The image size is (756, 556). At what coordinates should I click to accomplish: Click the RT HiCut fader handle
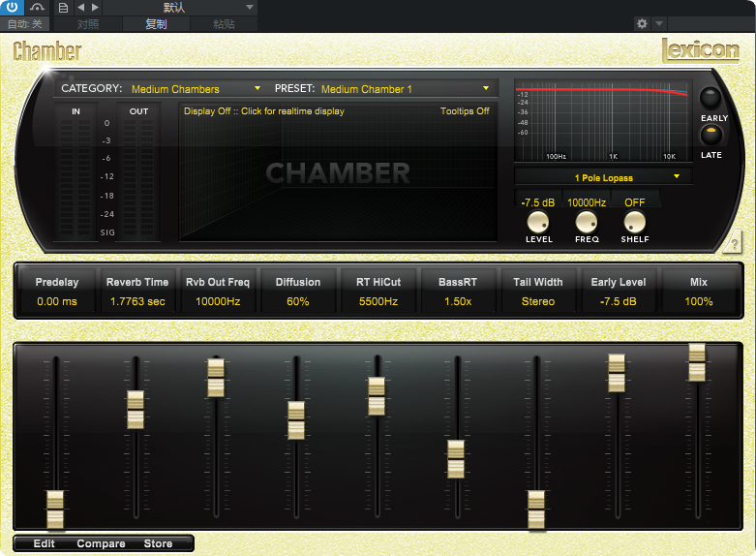[377, 396]
